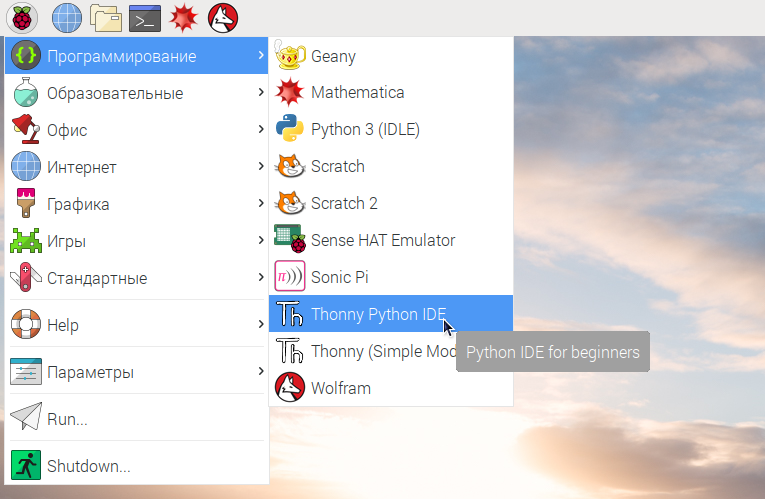Click the Python 3 (IDLE) snake logo
765x499 pixels.
point(290,129)
